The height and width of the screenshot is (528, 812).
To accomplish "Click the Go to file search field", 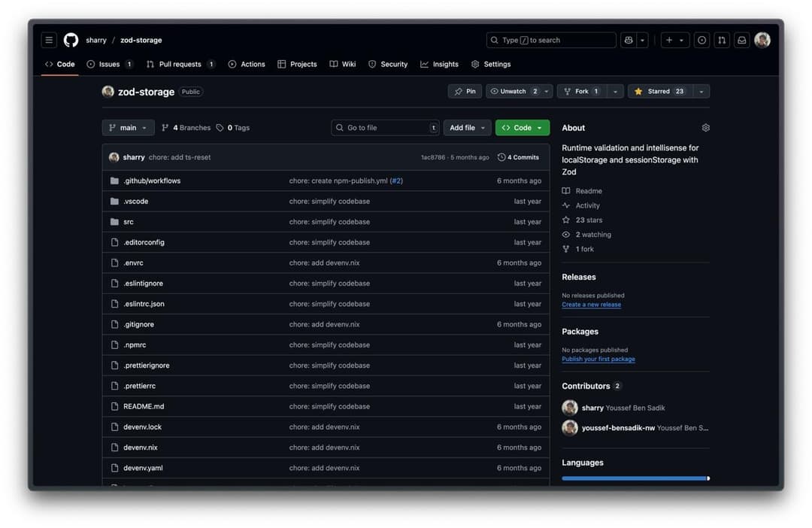I will (385, 128).
